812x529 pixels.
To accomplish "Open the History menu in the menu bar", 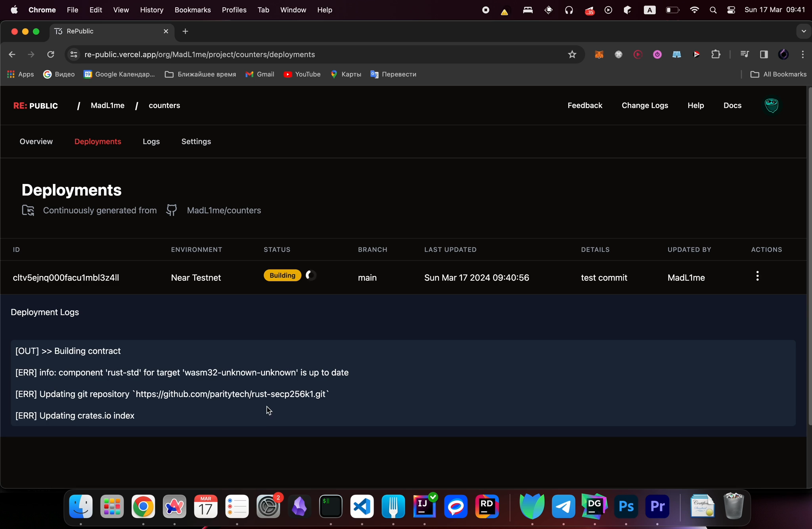I will [x=151, y=10].
